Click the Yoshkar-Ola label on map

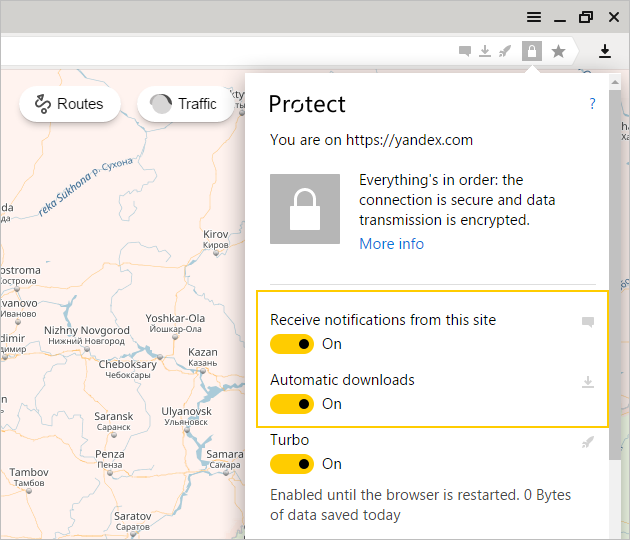click(x=175, y=323)
